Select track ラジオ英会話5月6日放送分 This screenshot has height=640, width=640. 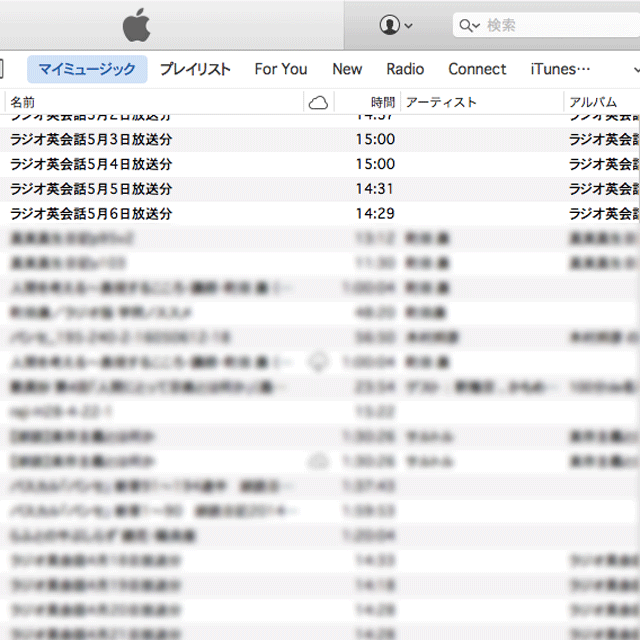pyautogui.click(x=91, y=214)
